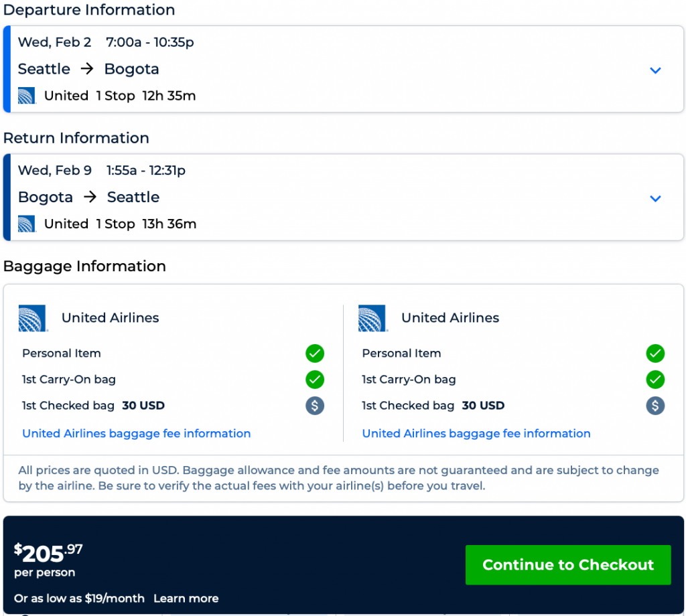Click Learn more about monthly payments
Viewport: 686px width, 616px height.
click(186, 598)
